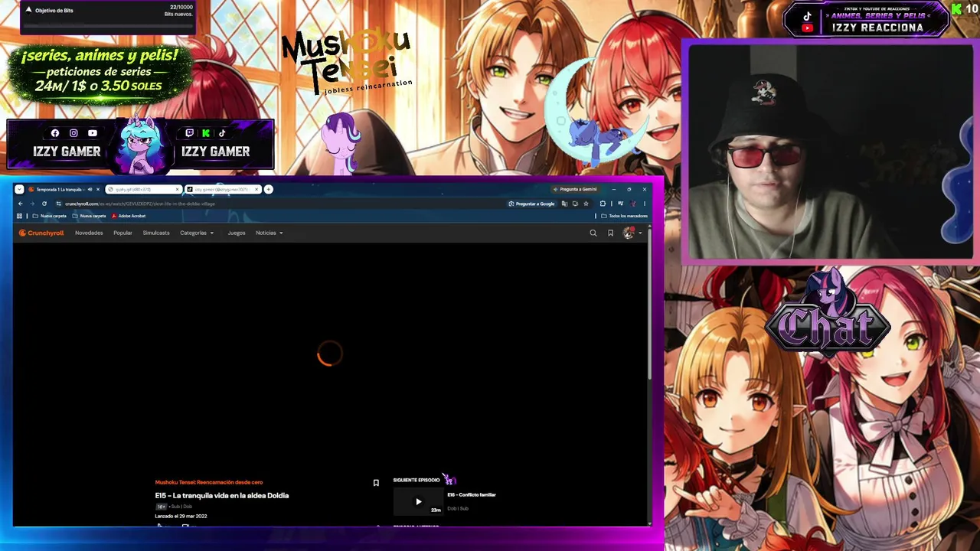Open the Crunchyroll watchlist bookmark in header
This screenshot has width=980, height=551.
[610, 233]
